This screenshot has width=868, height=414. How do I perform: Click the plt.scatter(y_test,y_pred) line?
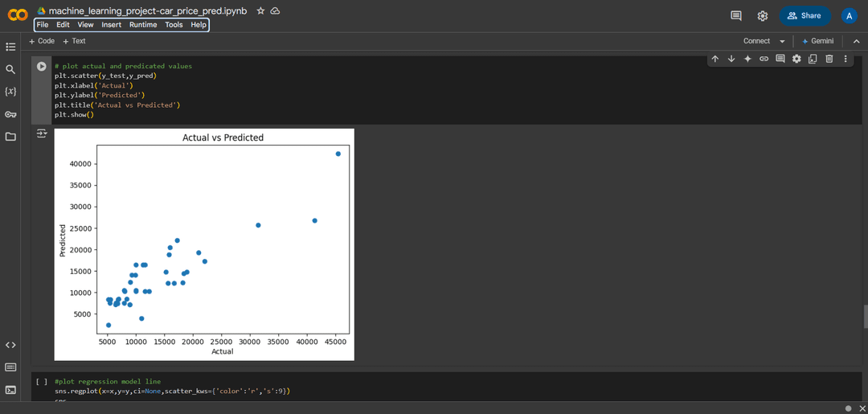(x=105, y=76)
